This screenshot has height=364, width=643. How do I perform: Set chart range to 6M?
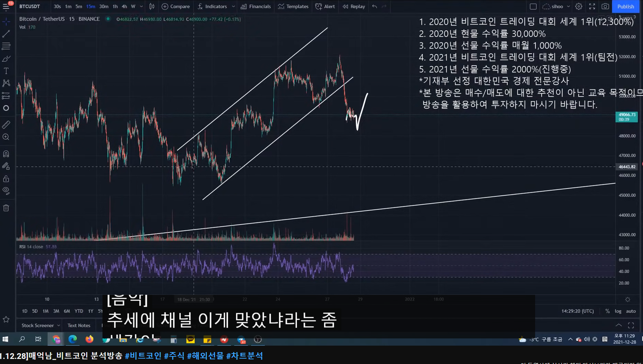[67, 311]
